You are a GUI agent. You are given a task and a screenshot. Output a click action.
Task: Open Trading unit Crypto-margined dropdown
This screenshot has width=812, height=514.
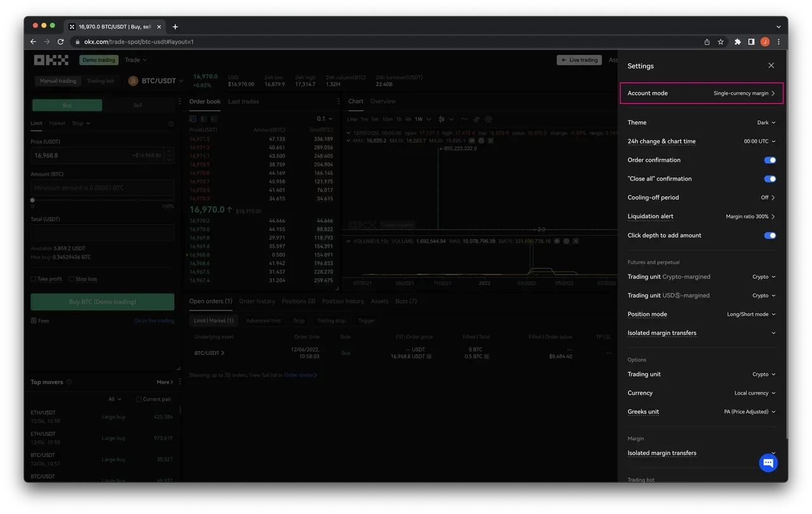(x=764, y=277)
